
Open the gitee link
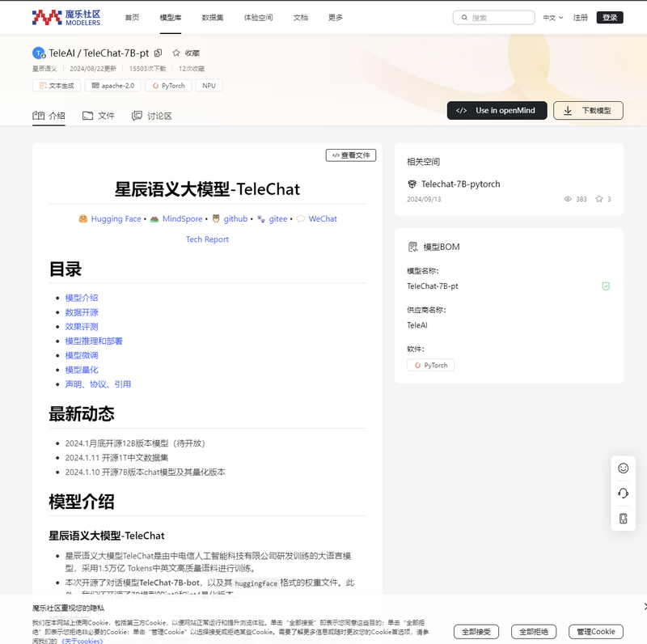[278, 218]
